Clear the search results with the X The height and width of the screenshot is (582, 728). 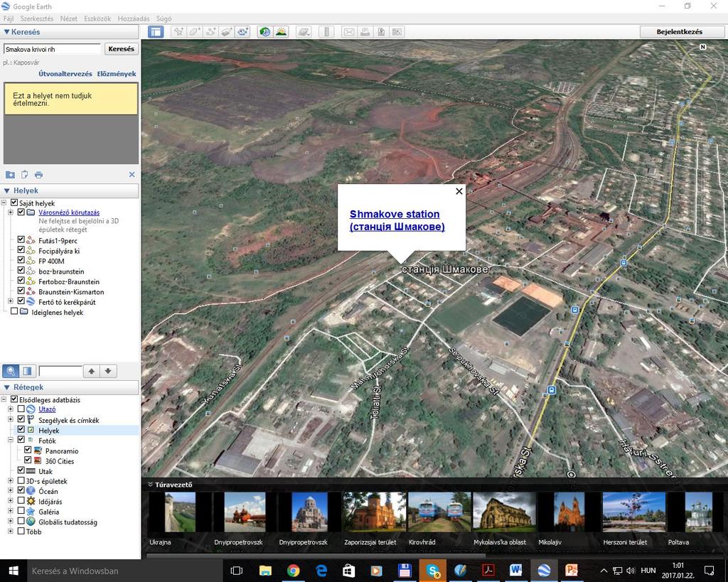pyautogui.click(x=132, y=175)
